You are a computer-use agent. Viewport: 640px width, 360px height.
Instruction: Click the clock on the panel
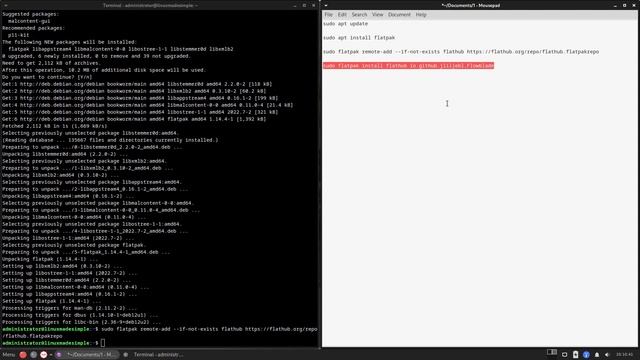point(624,355)
